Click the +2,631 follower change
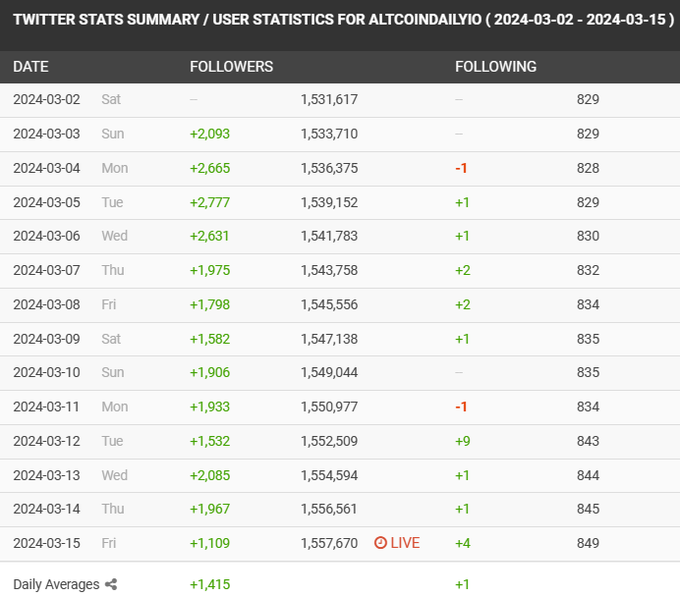 [209, 236]
